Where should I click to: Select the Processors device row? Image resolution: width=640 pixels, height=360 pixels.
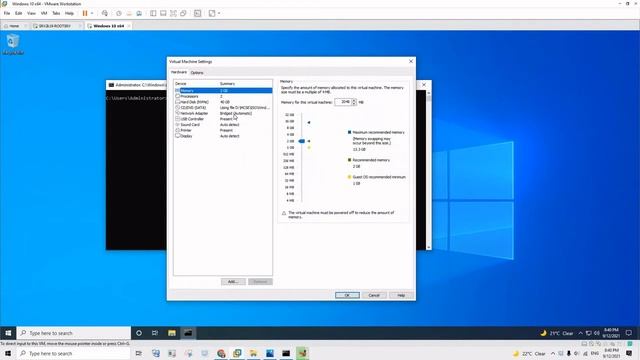(223, 96)
